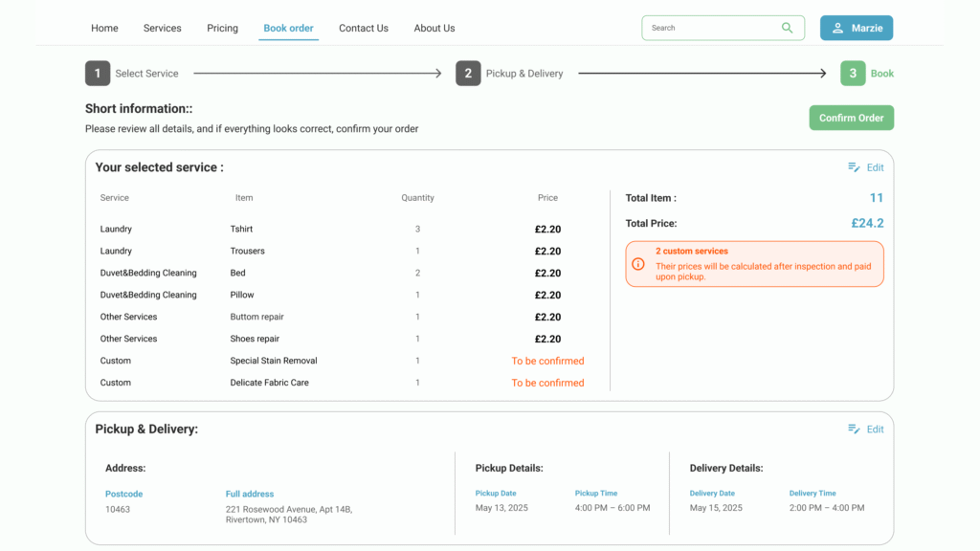Open the Home menu item
The width and height of the screenshot is (980, 551).
tap(104, 28)
